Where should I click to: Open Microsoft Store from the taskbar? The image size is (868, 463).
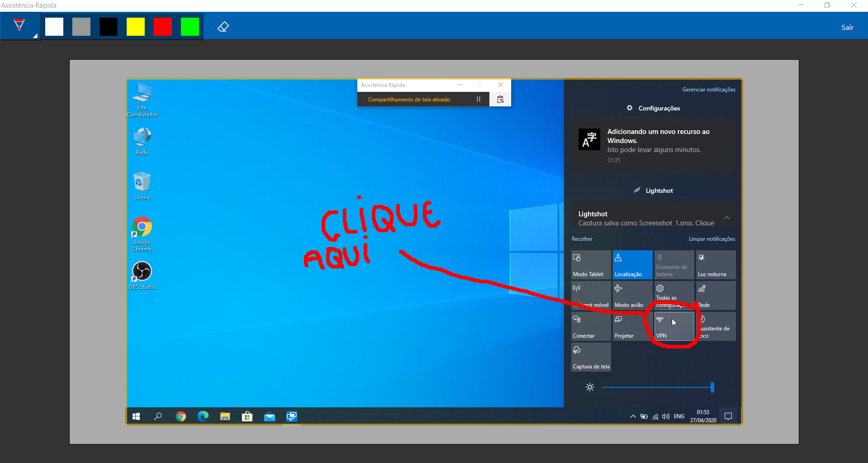click(x=247, y=416)
